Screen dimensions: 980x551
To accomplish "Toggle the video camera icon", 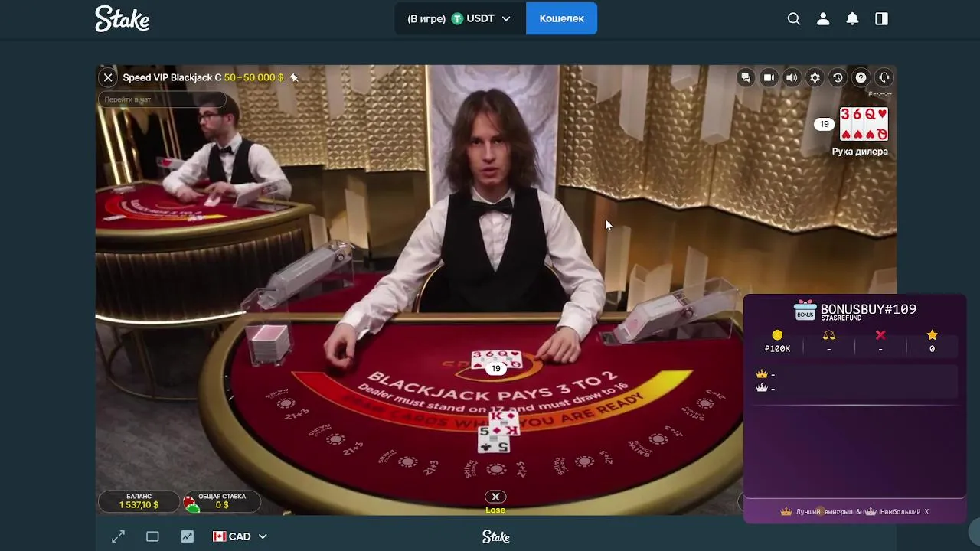I will (x=769, y=77).
